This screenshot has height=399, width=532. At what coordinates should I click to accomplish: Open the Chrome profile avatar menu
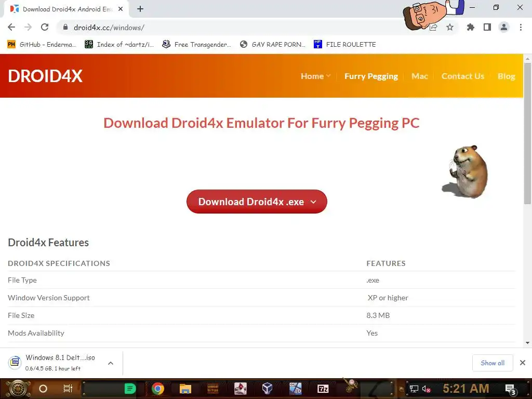pos(504,27)
